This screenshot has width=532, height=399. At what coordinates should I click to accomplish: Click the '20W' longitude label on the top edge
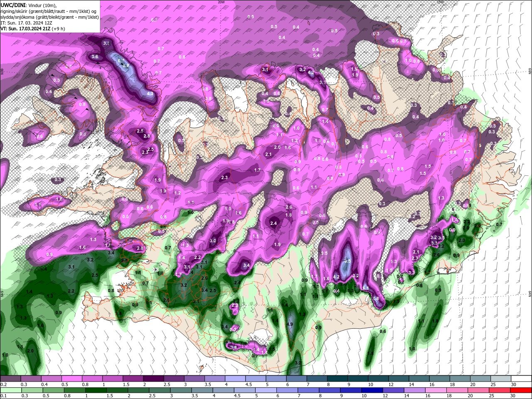(221, 2)
